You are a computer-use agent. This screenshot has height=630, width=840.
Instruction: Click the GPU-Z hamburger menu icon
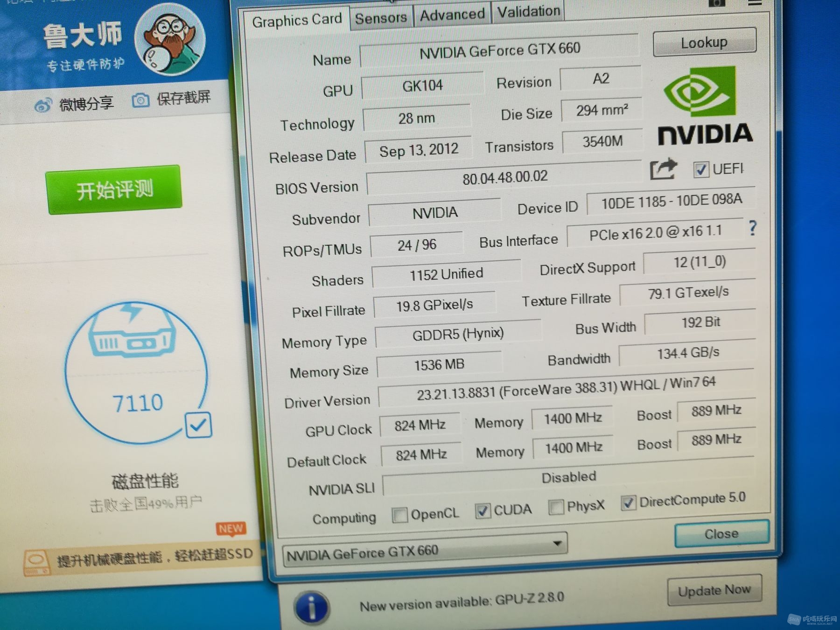755,3
